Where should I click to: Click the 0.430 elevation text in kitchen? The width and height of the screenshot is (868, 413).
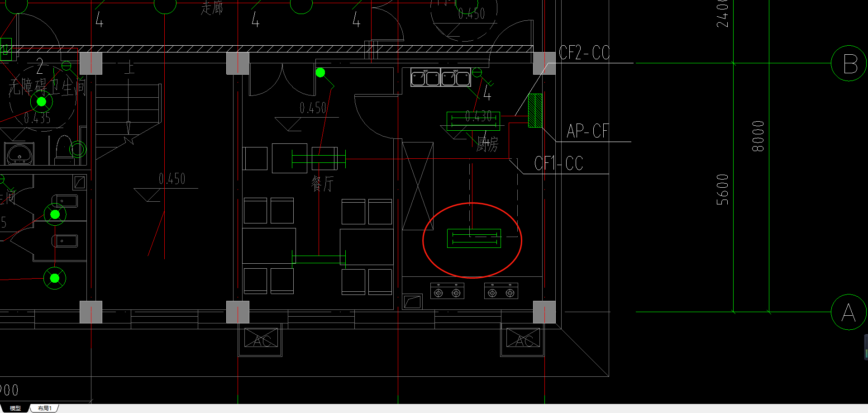(478, 116)
